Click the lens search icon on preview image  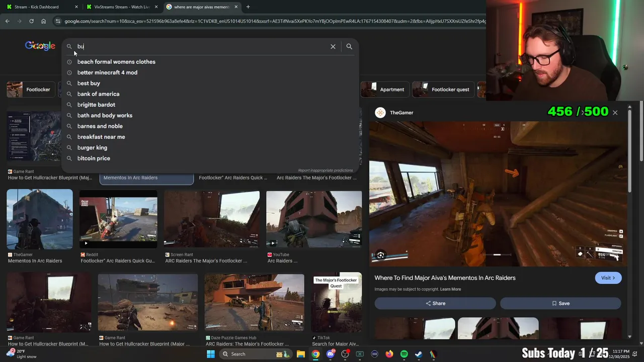(x=381, y=255)
